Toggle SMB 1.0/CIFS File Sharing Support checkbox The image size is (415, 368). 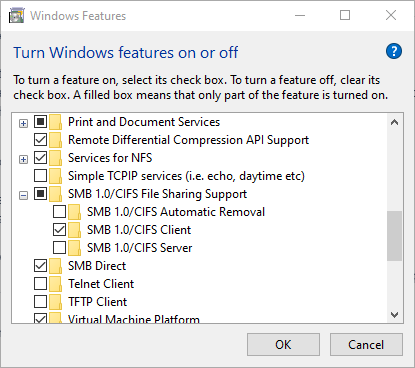tap(40, 194)
